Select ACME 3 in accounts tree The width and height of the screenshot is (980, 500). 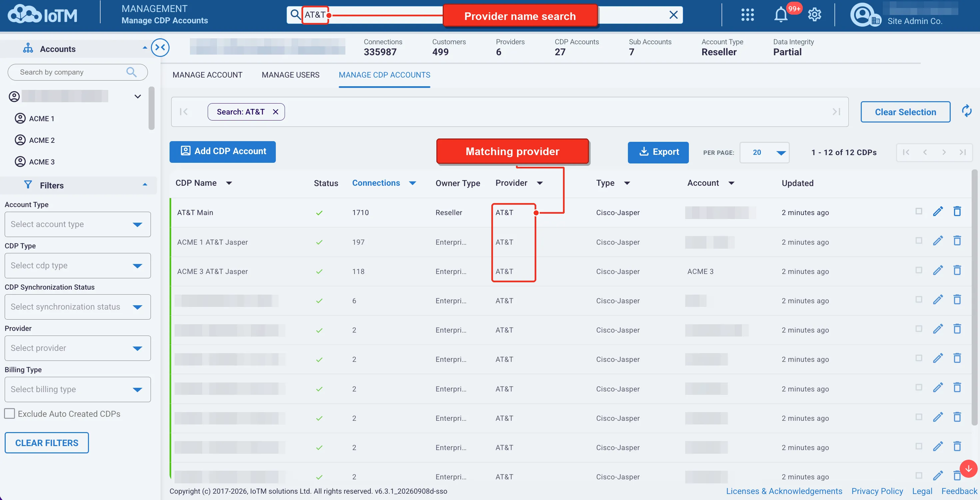(41, 162)
